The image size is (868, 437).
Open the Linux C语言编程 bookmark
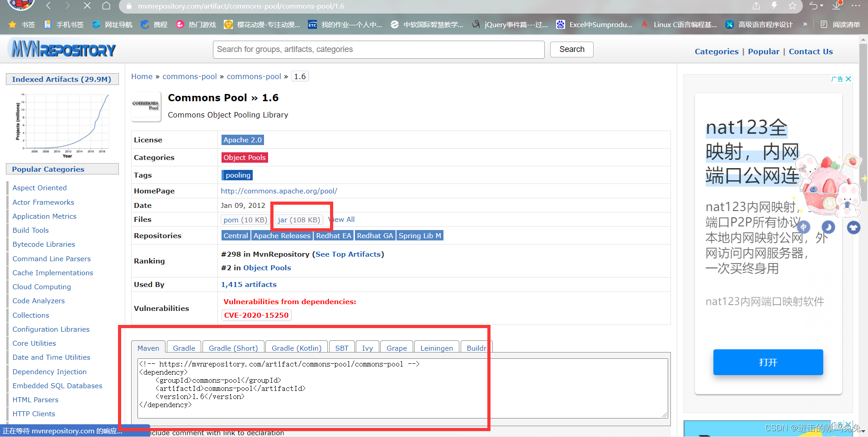click(x=679, y=24)
